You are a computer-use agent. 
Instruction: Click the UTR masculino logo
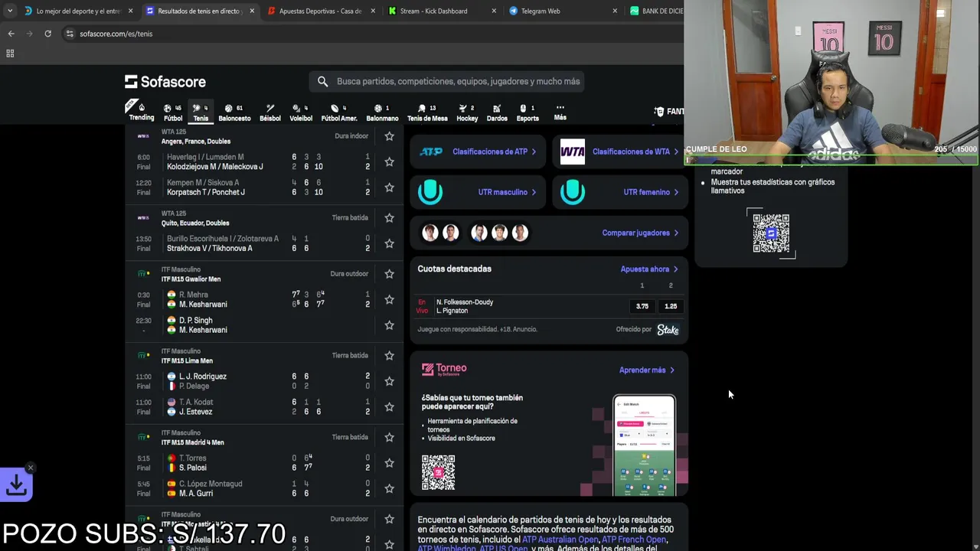[x=430, y=192]
